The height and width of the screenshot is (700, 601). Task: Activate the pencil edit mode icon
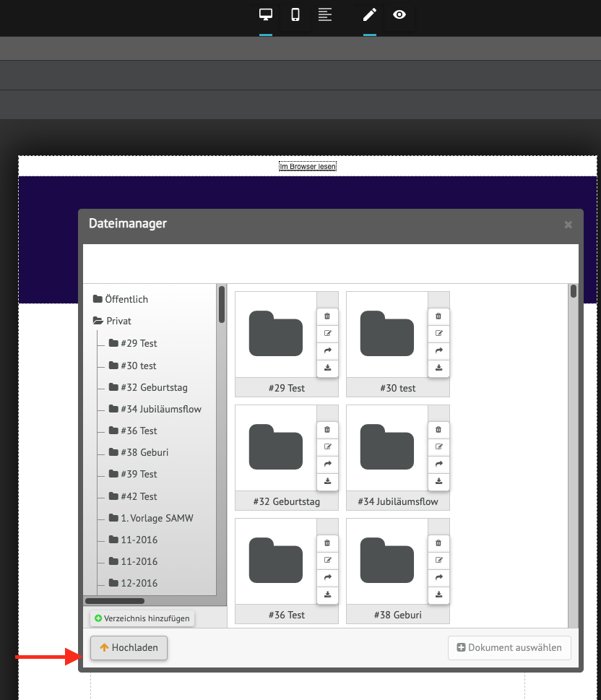click(370, 14)
